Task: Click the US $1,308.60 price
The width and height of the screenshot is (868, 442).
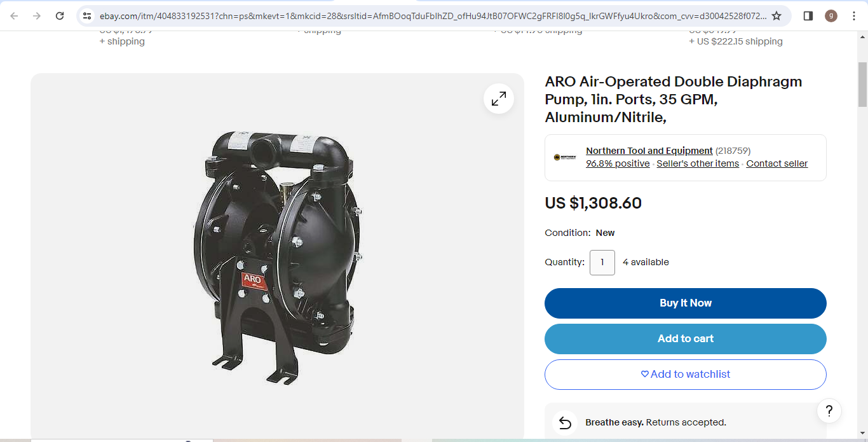Action: tap(593, 204)
